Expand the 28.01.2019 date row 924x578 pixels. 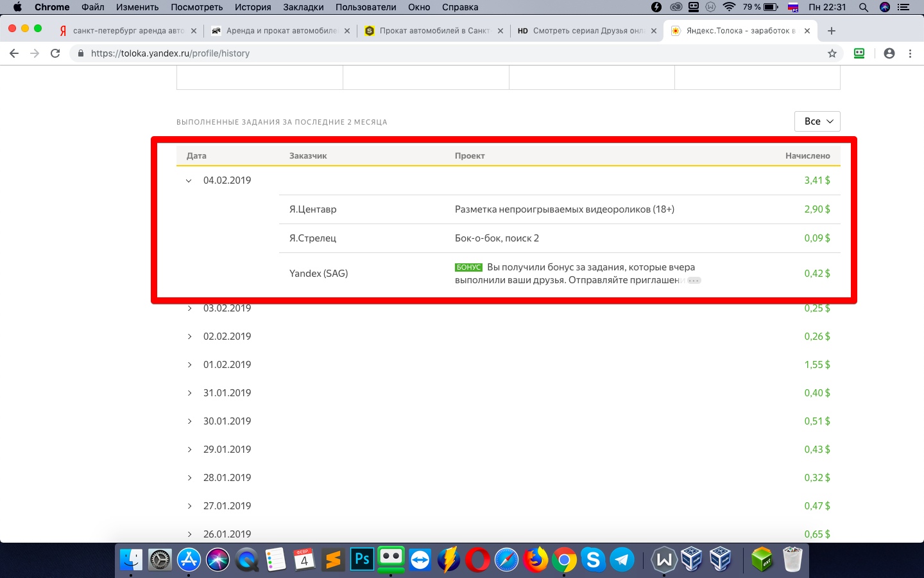[189, 478]
